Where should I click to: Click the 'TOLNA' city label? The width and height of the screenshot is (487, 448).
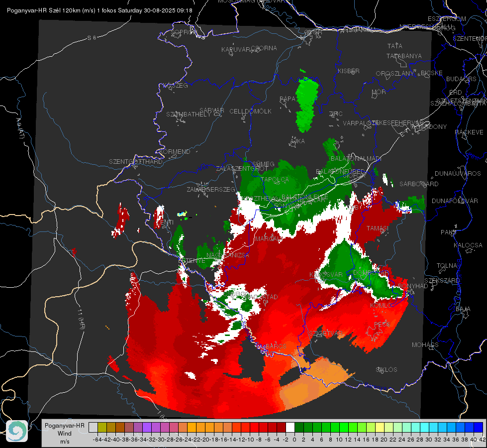[x=447, y=266]
